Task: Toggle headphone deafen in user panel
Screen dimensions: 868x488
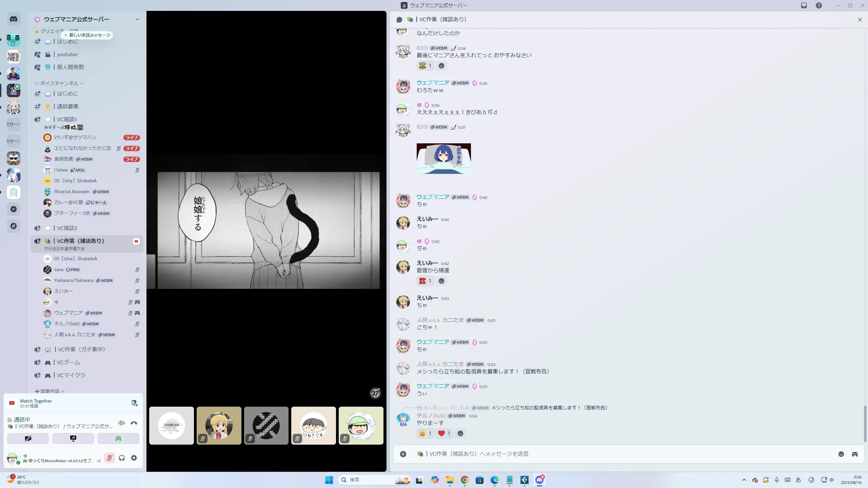Action: tap(122, 458)
